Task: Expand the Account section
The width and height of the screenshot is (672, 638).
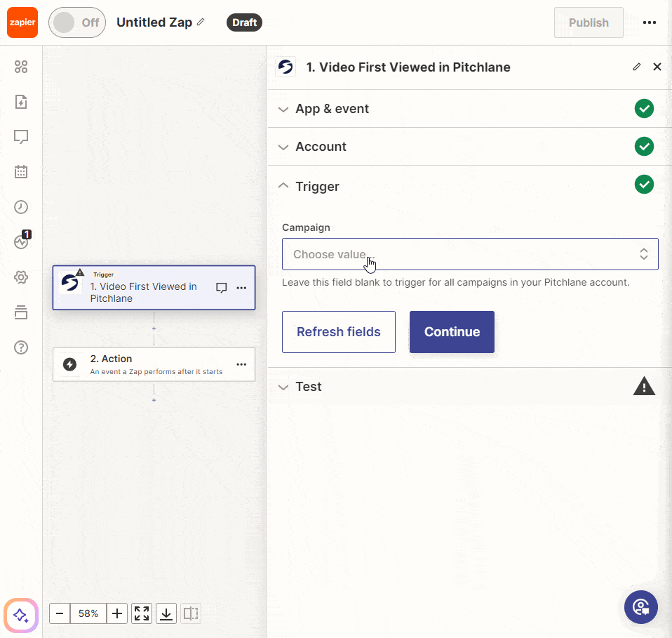Action: (469, 147)
